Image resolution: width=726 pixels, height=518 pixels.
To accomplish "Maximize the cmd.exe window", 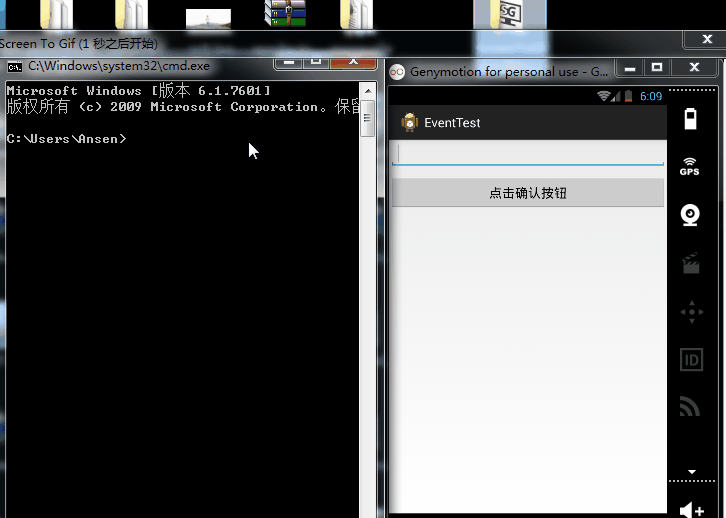I will (x=316, y=63).
